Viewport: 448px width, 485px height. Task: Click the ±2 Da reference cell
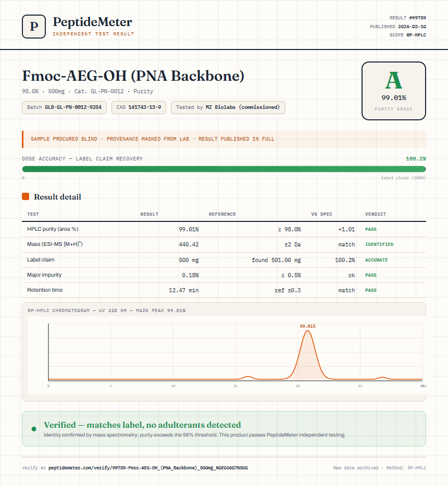[x=293, y=244]
